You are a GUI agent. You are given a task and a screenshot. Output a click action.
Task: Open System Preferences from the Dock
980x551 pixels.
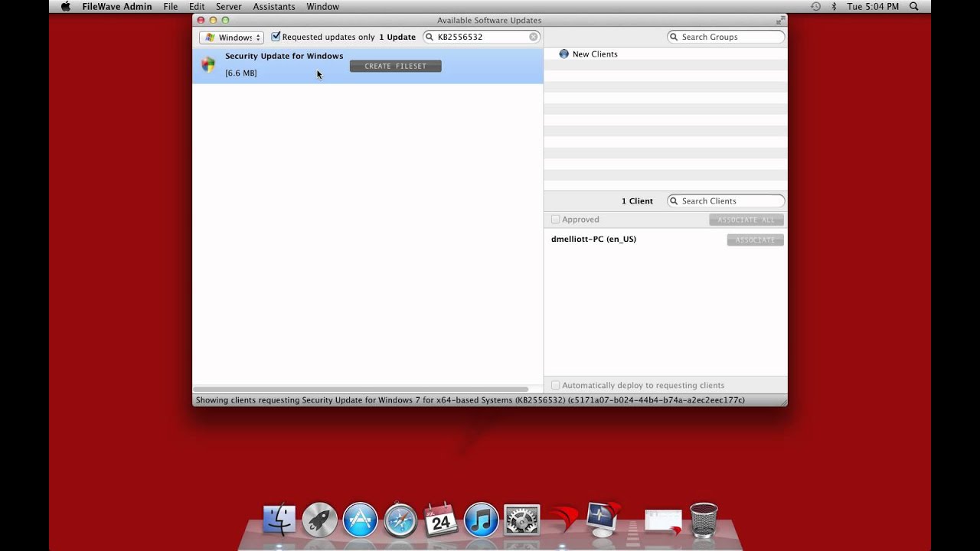522,520
